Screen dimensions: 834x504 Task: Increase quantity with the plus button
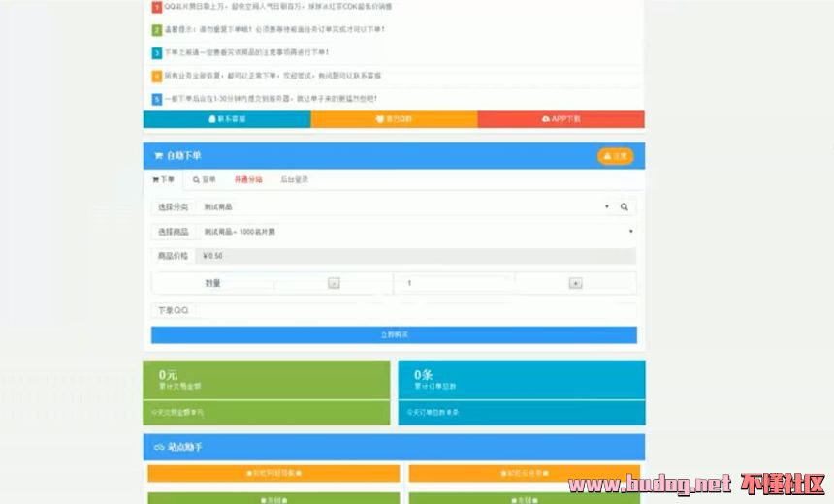click(x=575, y=283)
